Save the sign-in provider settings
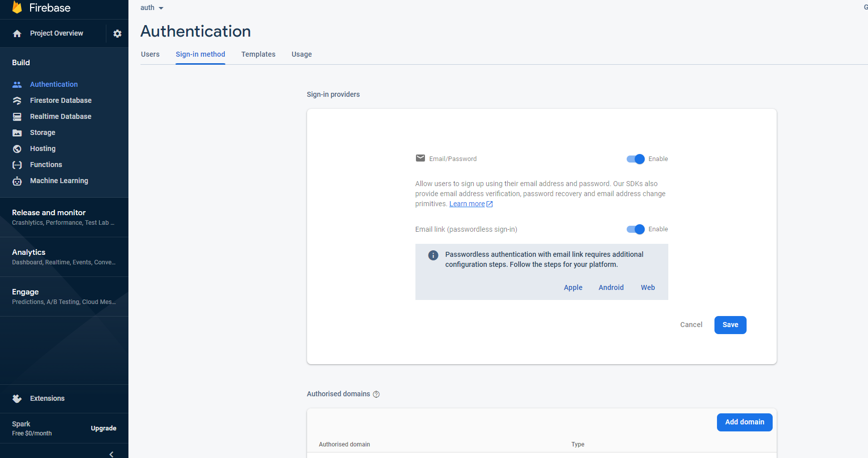Viewport: 868px width, 458px height. (x=730, y=325)
